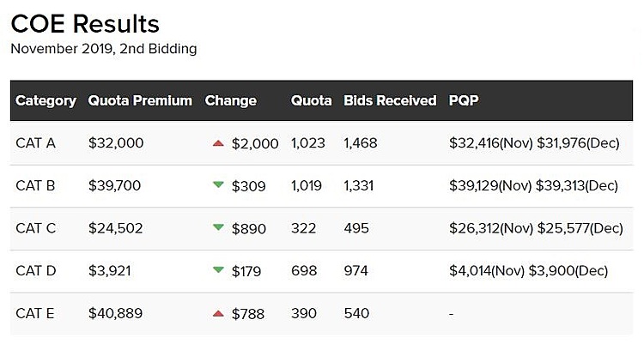Click the green down arrow in CAT D row
The width and height of the screenshot is (644, 344).
[218, 270]
